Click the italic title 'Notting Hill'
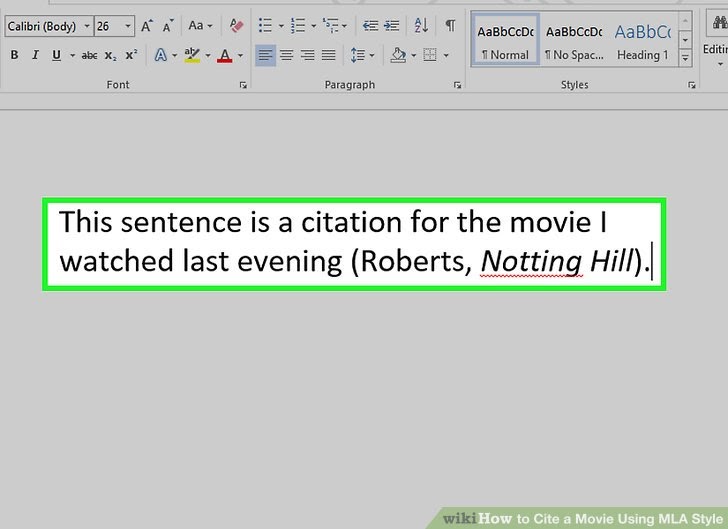 557,261
